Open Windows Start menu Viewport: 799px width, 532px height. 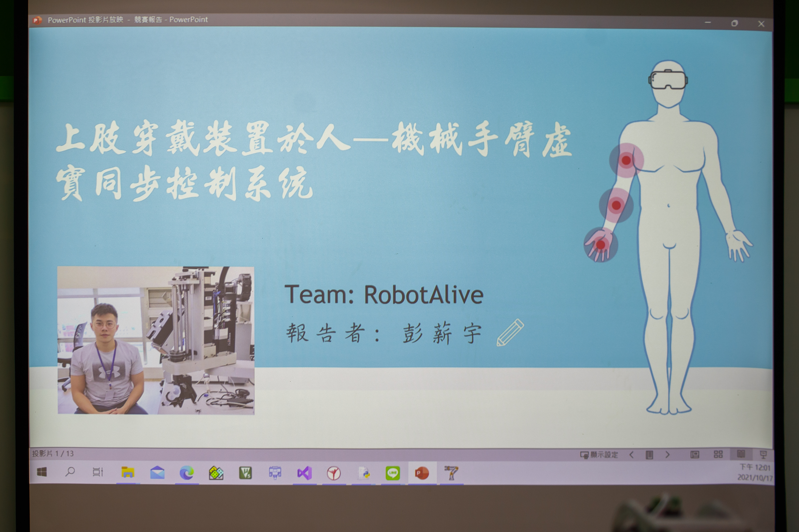coord(42,472)
